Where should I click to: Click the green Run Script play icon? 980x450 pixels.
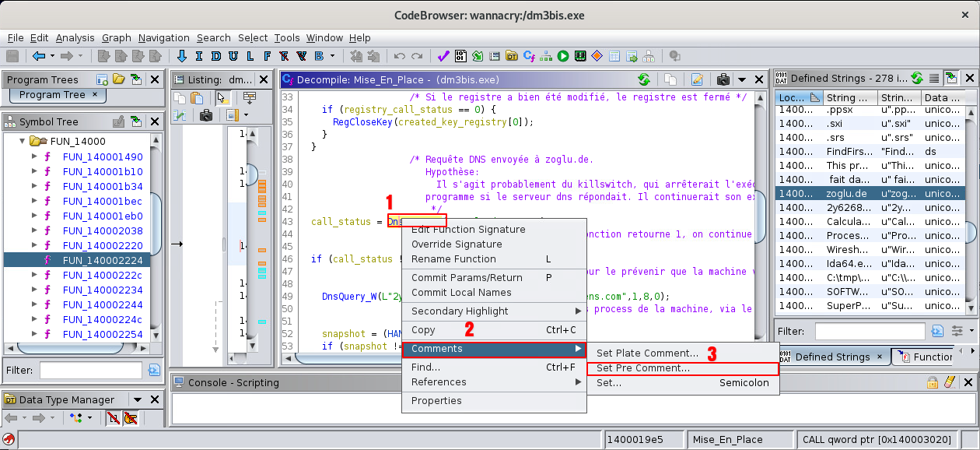(562, 56)
